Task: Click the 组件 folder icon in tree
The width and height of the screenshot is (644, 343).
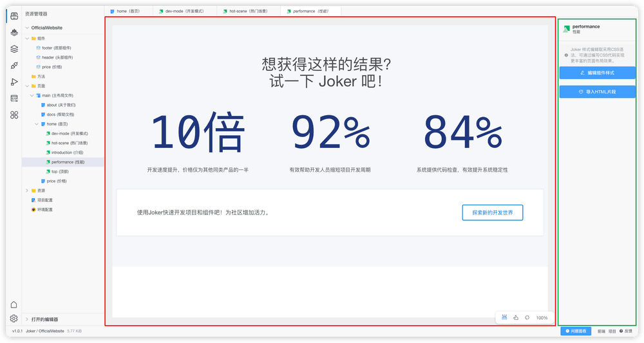Action: pyautogui.click(x=33, y=39)
